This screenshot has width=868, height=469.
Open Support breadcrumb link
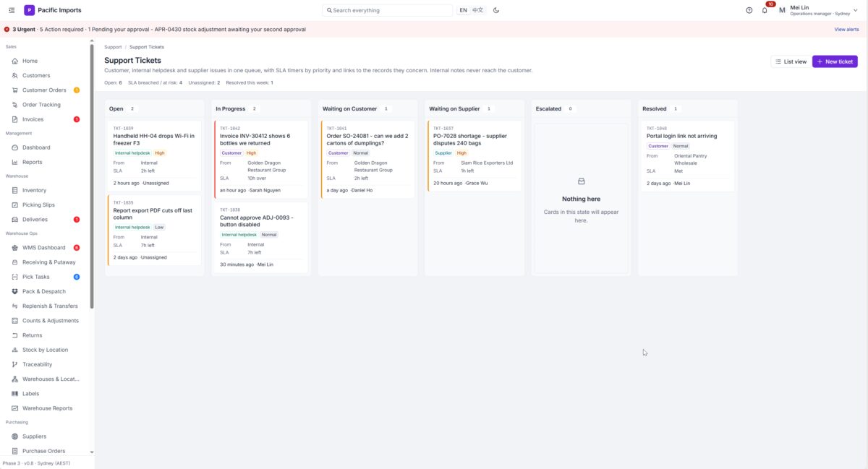tap(113, 47)
